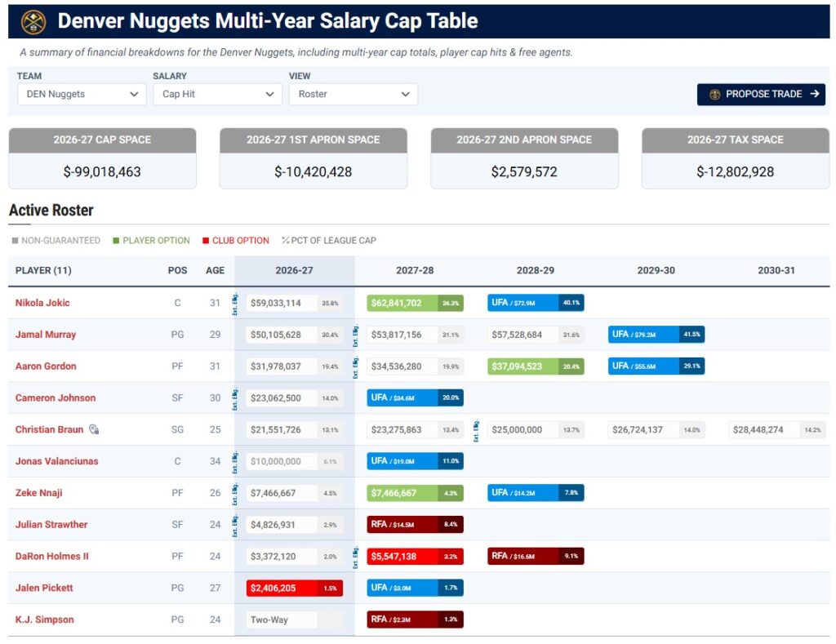
Task: Click extension eligible icon for Nikola Jokic
Action: pyautogui.click(x=235, y=304)
